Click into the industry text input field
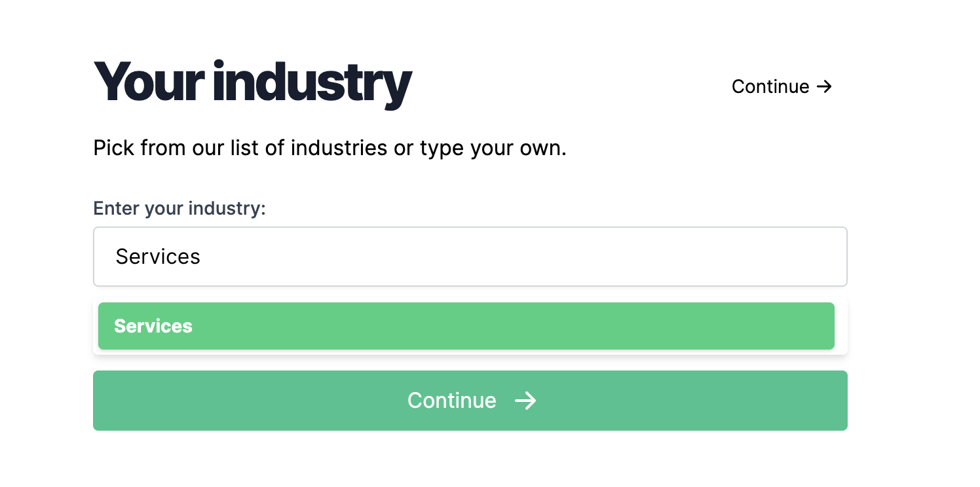Image resolution: width=980 pixels, height=487 pixels. 470,257
